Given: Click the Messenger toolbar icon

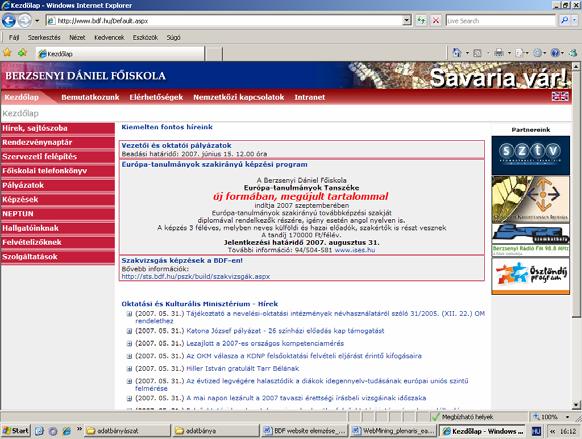Looking at the screenshot, I should pyautogui.click(x=574, y=53).
